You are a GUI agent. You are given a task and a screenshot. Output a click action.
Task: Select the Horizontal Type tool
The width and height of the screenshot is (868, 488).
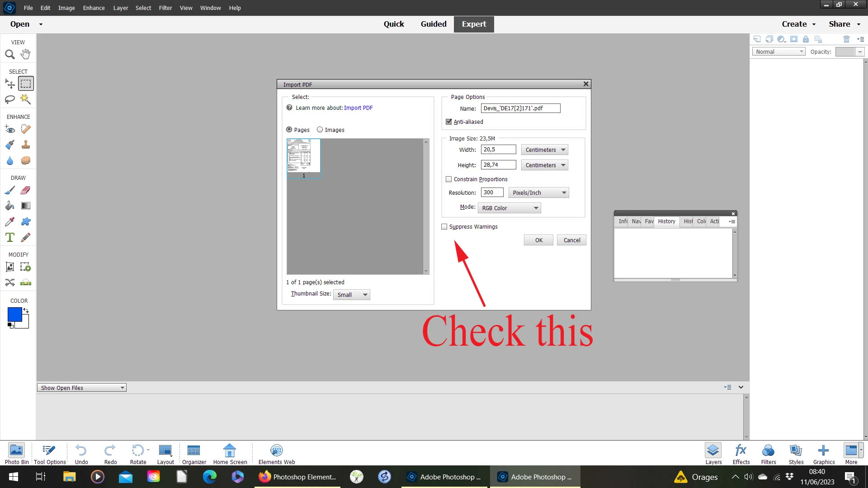(10, 238)
